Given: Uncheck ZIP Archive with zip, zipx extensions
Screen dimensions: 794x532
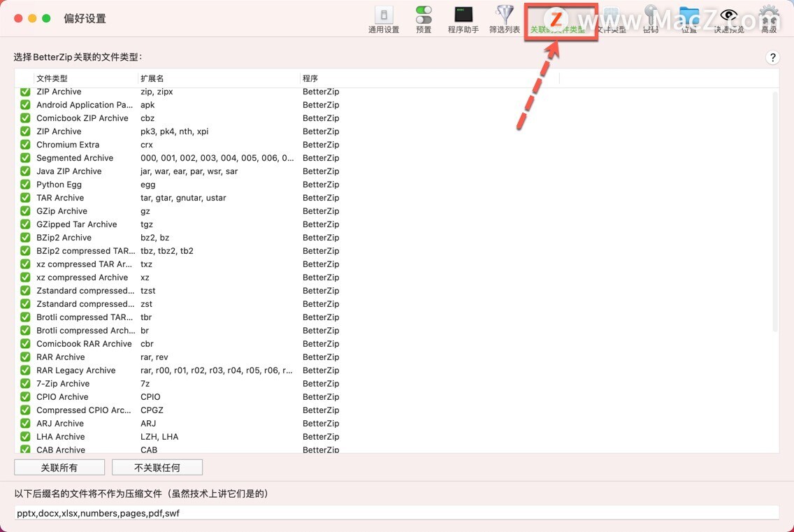Looking at the screenshot, I should point(25,92).
